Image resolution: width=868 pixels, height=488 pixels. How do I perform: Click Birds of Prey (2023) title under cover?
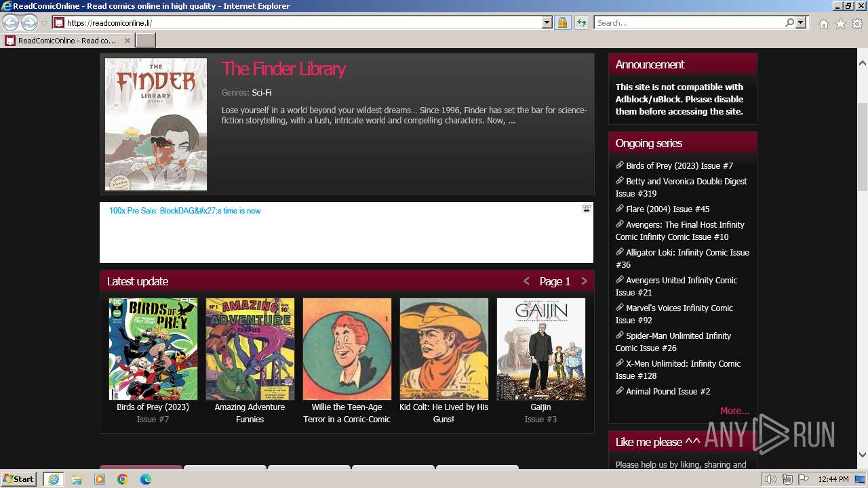coord(153,407)
